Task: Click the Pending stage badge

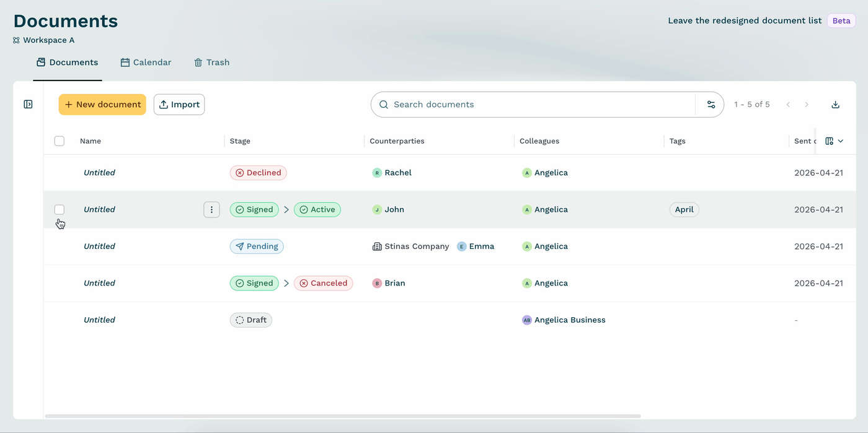Action: (x=257, y=246)
